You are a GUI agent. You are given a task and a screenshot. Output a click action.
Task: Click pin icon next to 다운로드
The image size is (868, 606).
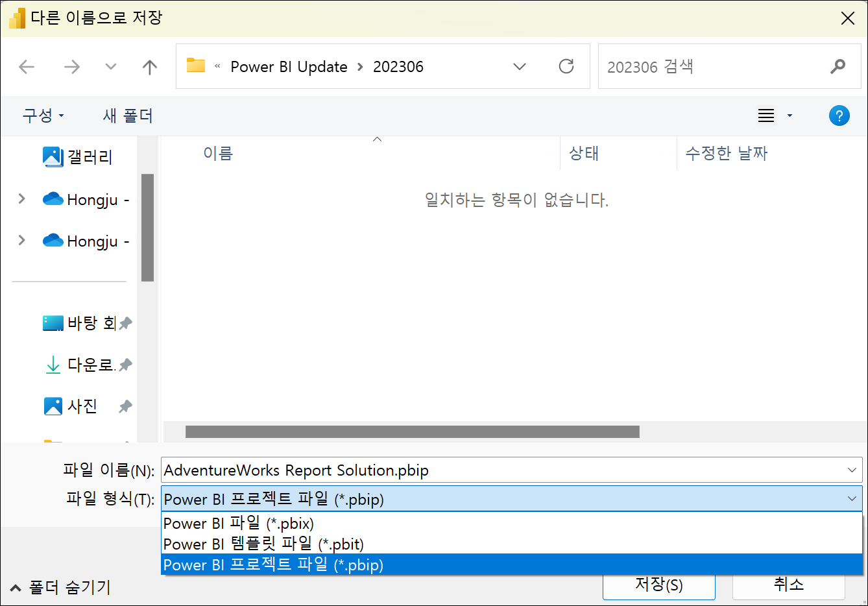coord(126,365)
